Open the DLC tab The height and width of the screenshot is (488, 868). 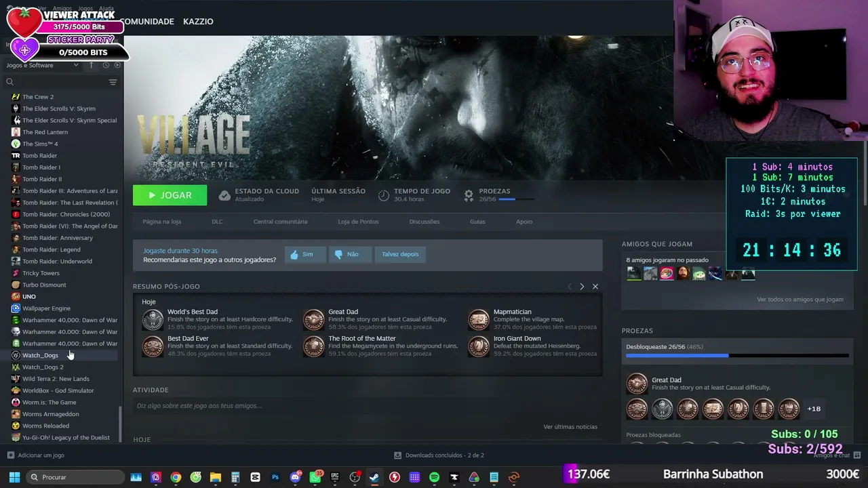217,222
